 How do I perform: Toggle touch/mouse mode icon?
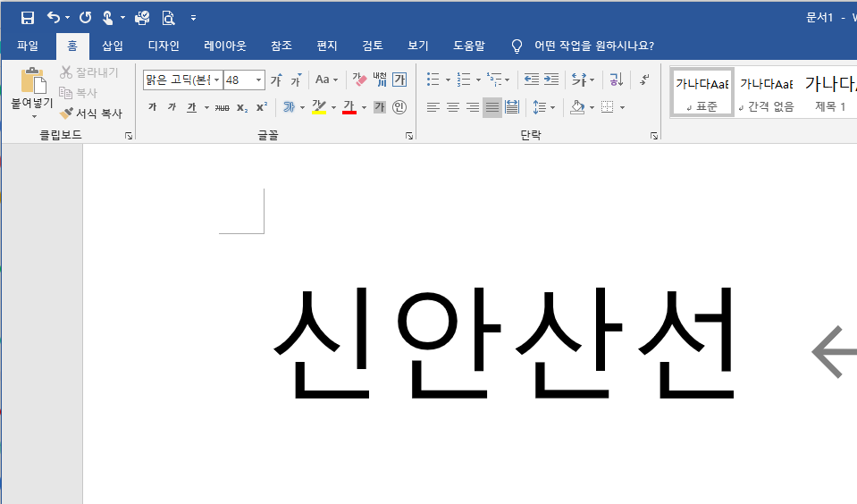point(107,18)
